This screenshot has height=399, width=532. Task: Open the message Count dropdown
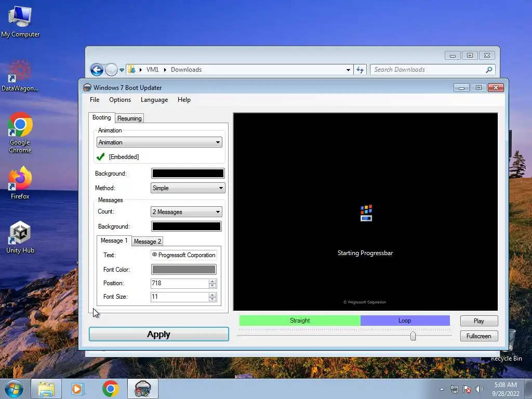[187, 212]
